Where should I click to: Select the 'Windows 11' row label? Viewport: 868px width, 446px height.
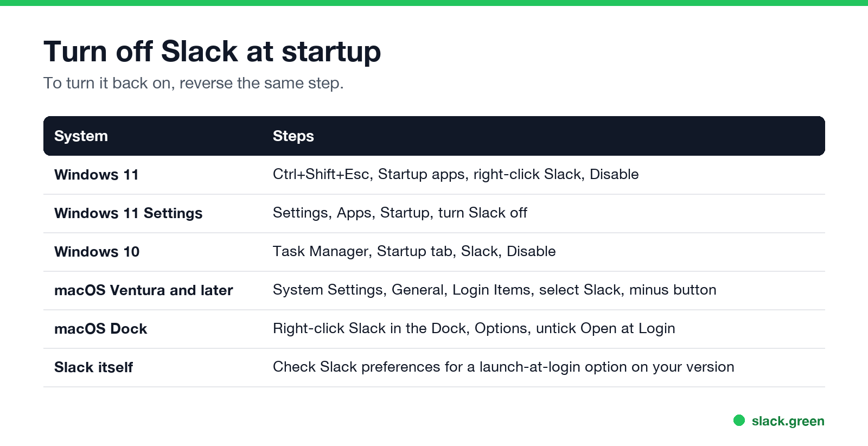[x=97, y=175]
